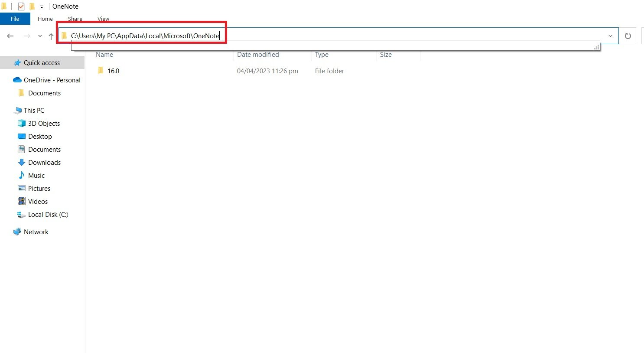
Task: Select the OneDrive - Personal cloud icon
Action: (x=17, y=80)
